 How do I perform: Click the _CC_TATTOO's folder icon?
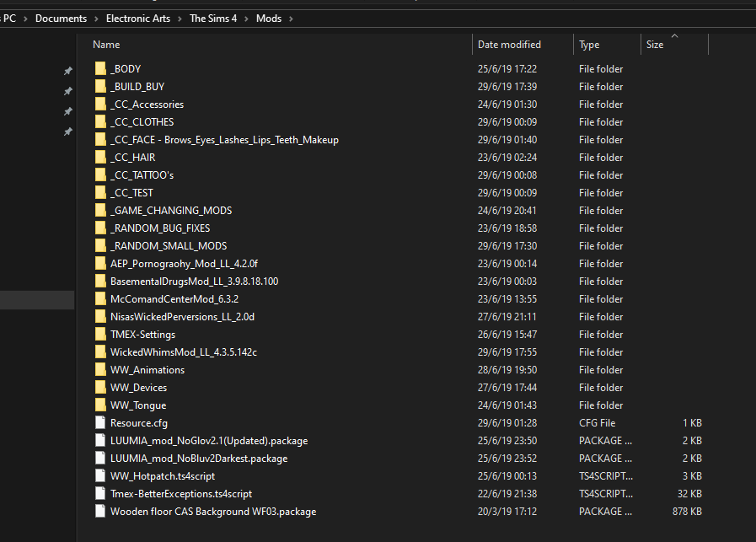pos(100,175)
